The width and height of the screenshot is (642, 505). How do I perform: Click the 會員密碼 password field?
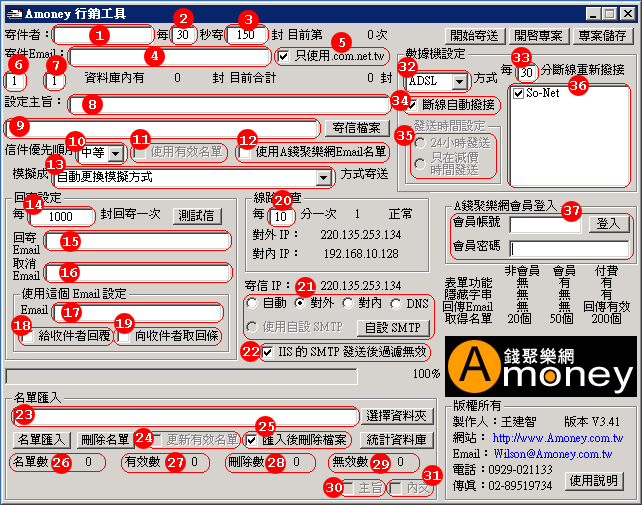click(570, 248)
